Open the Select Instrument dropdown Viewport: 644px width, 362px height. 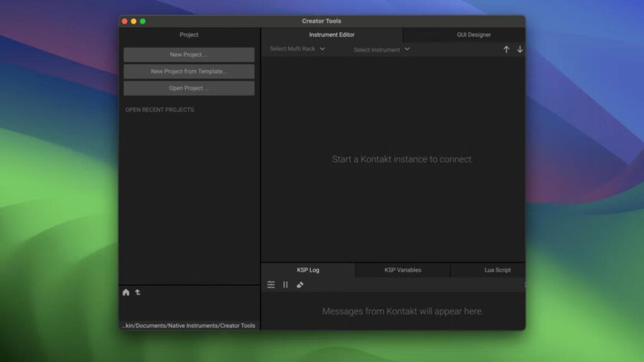click(380, 48)
